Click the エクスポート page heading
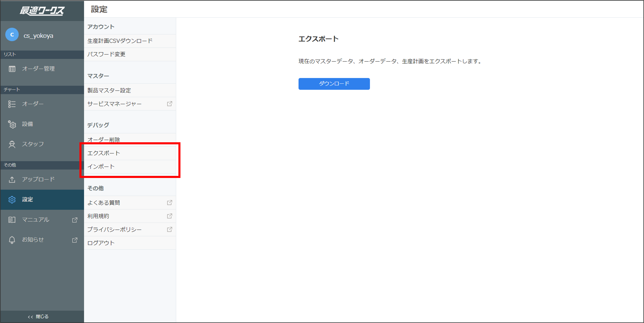 click(318, 39)
